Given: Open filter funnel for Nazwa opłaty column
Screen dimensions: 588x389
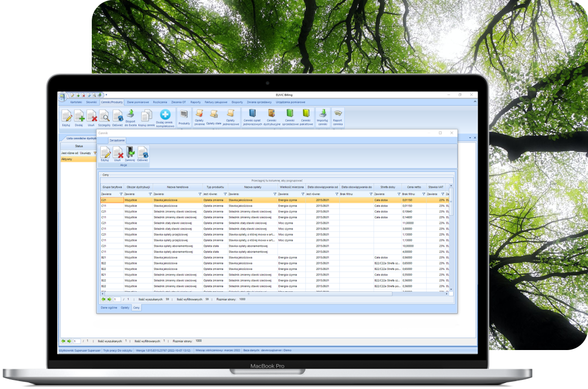Looking at the screenshot, I should [x=275, y=194].
